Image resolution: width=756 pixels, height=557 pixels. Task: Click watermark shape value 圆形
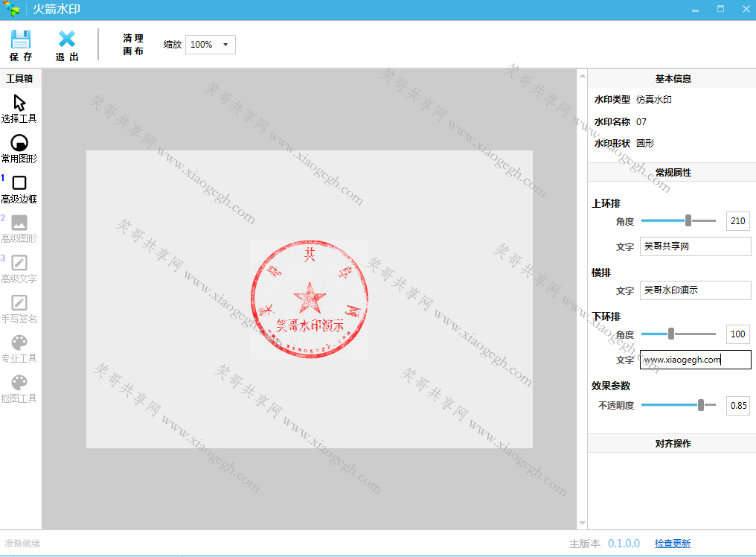(x=645, y=144)
